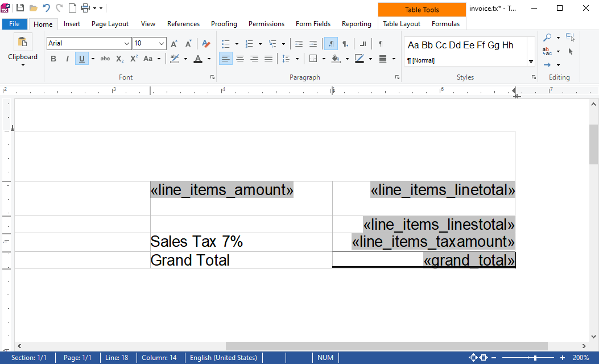Viewport: 599px width, 364px height.
Task: Adjust the zoom slider handle
Action: point(535,358)
